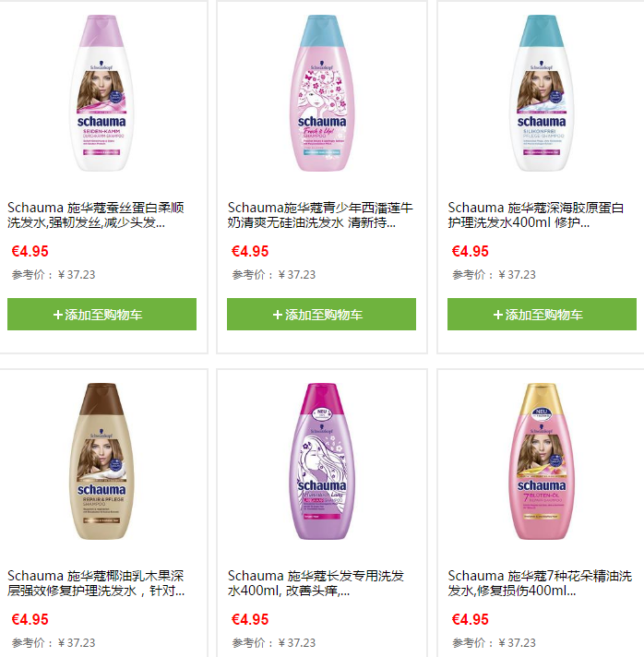Open the pink 7 Blüten-Öl bottle image
This screenshot has height=657, width=644.
click(542, 460)
